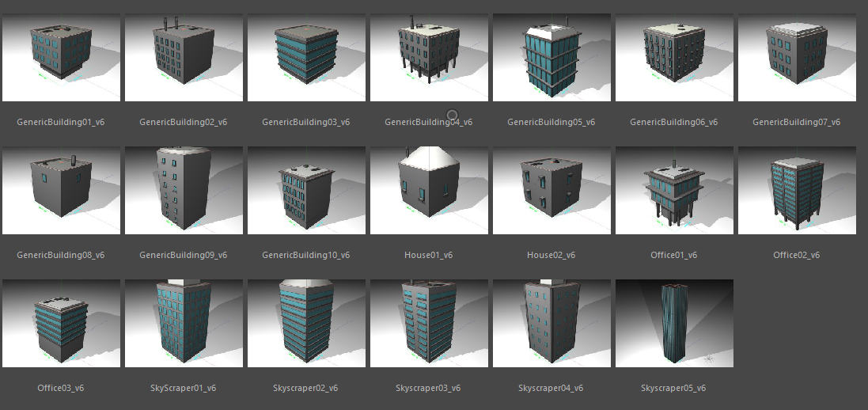Screen dimensions: 868x410
Task: Select the GenericBuilding09_v6 thumbnail
Action: (x=184, y=190)
